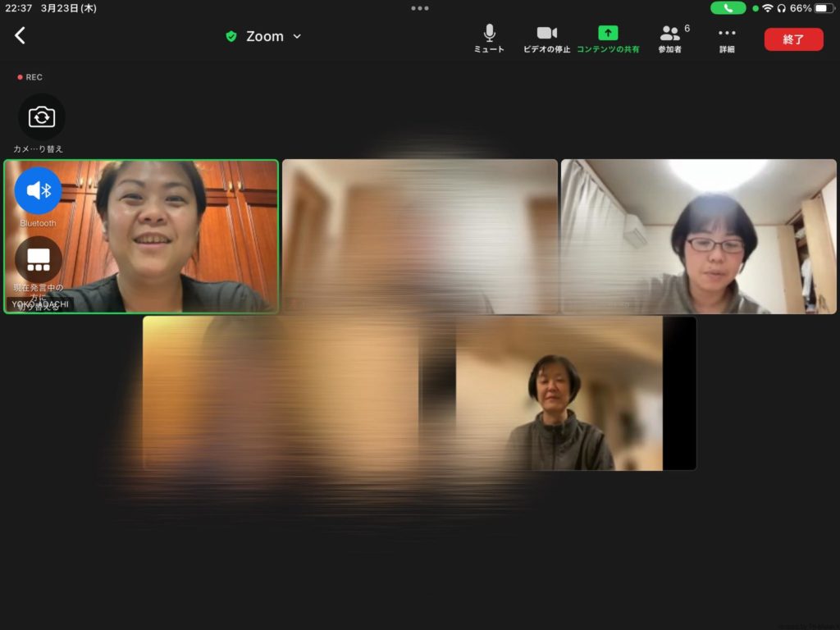The width and height of the screenshot is (840, 630).
Task: Stop the video camera
Action: (546, 39)
